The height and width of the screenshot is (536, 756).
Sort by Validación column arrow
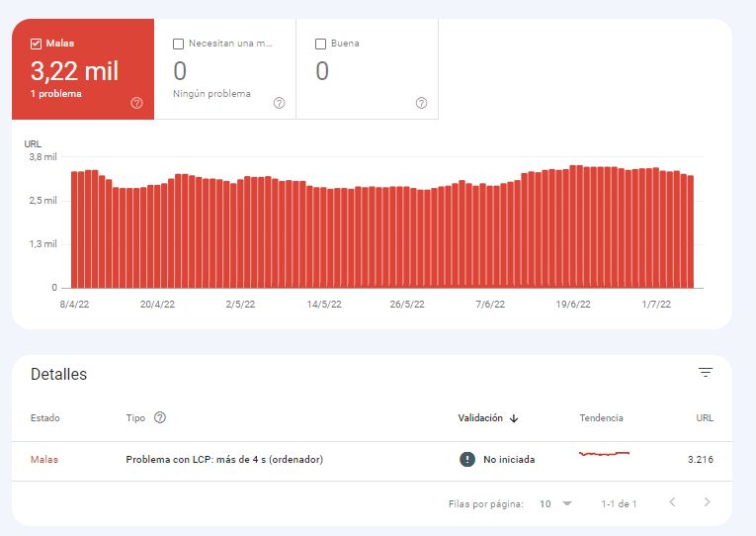514,418
